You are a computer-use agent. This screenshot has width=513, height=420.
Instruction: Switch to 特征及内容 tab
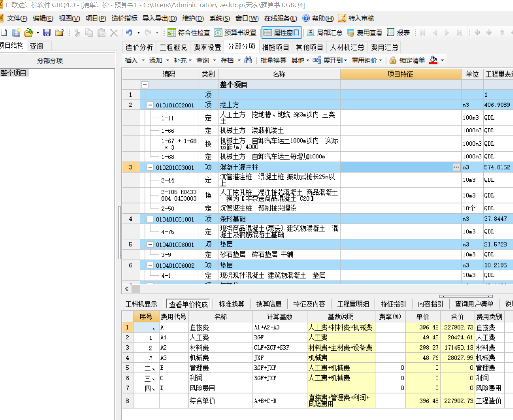point(309,304)
